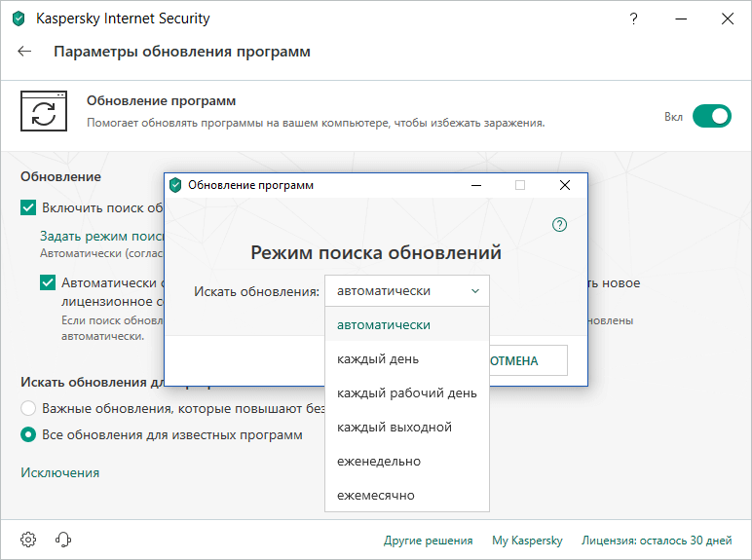Open the "Исключения" link

pyautogui.click(x=60, y=472)
